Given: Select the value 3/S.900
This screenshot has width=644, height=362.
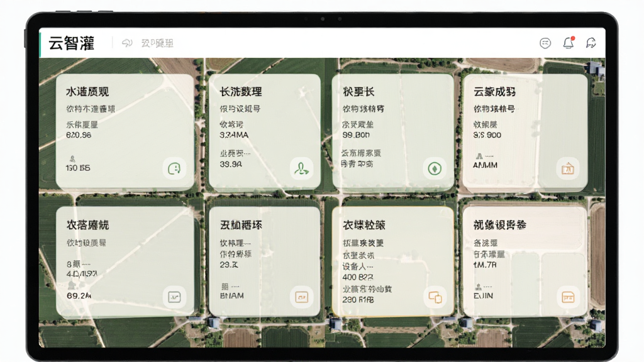Looking at the screenshot, I should point(487,135).
